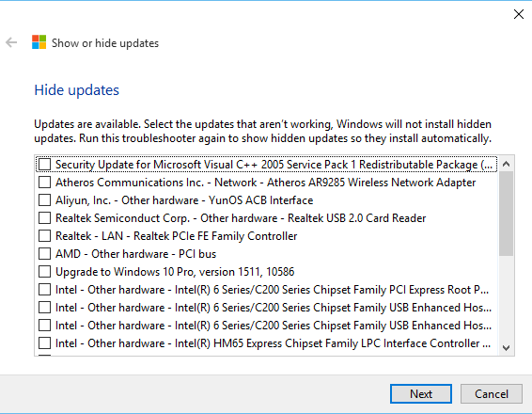532x414 pixels.
Task: Check the Security Update for Visual C++ 2005
Action: (x=44, y=165)
